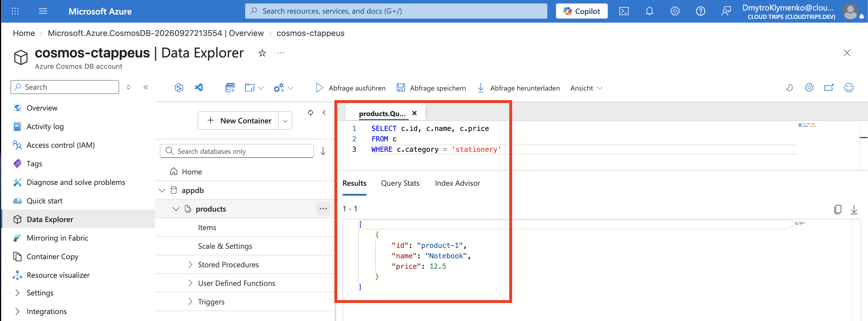The image size is (868, 321).
Task: Expand Triggers
Action: tap(190, 302)
